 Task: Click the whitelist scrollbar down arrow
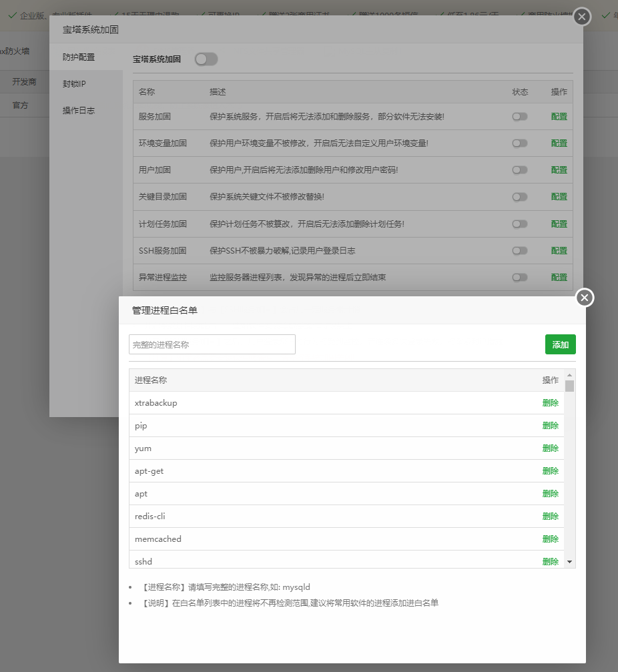569,562
